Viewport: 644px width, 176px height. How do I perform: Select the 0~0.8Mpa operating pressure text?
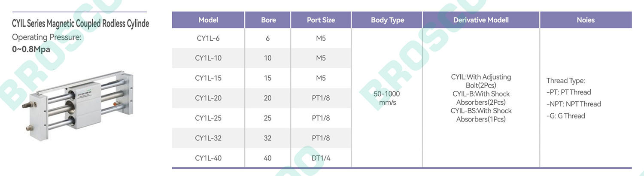click(x=31, y=49)
